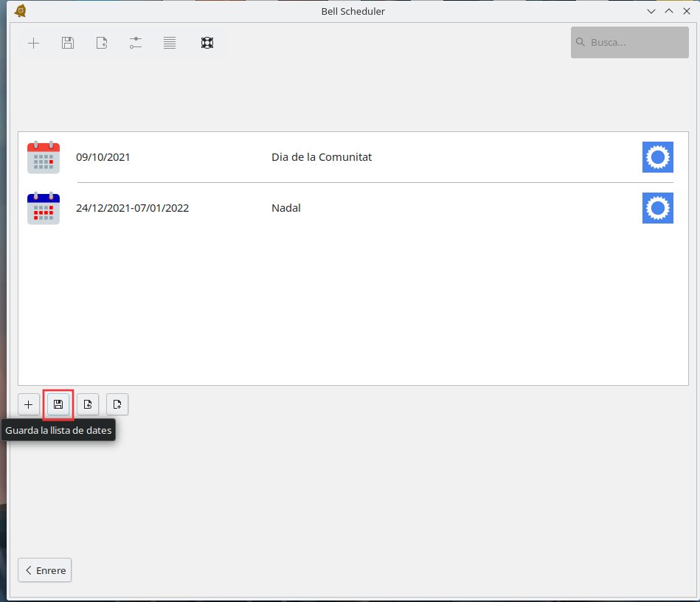The image size is (700, 602).
Task: Click the top toolbar document import icon
Action: pyautogui.click(x=102, y=43)
